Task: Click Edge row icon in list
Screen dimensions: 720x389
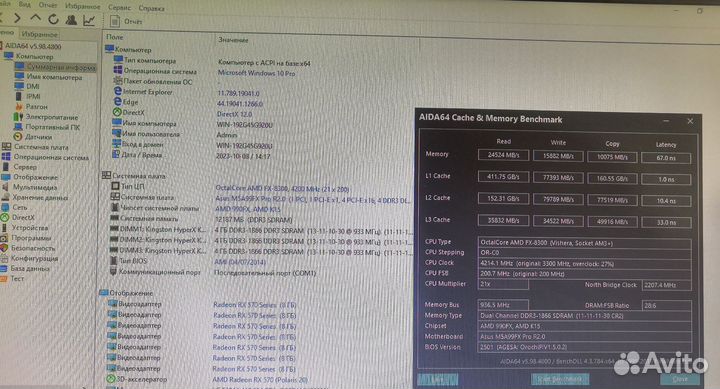Action: pyautogui.click(x=118, y=102)
